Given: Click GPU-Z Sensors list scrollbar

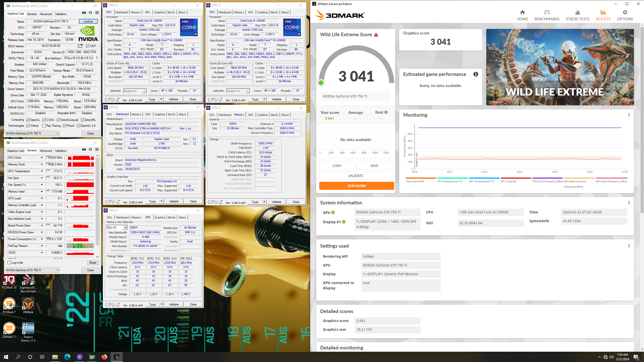Looking at the screenshot, I should (97, 201).
